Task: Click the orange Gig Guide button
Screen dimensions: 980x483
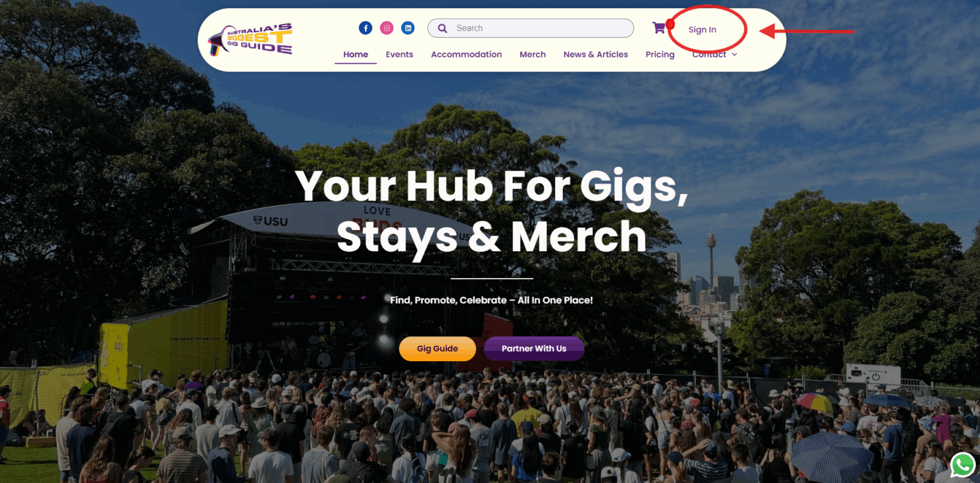Action: coord(438,348)
